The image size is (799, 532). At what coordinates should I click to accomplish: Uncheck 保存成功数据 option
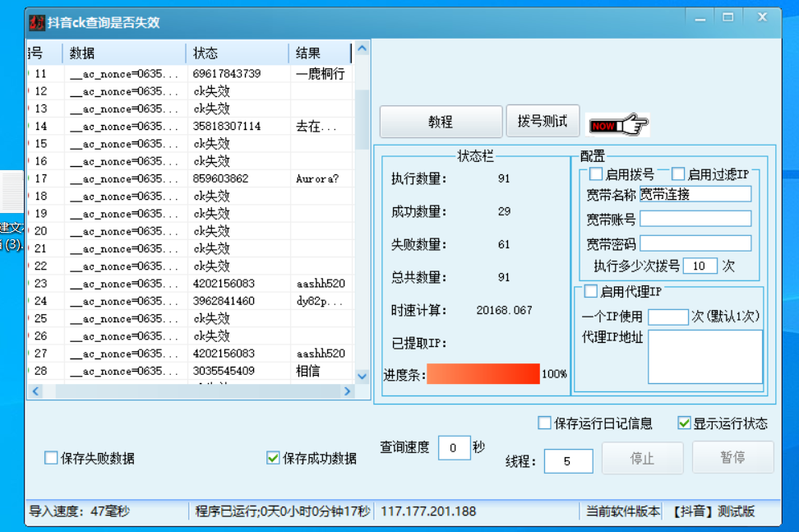click(273, 458)
